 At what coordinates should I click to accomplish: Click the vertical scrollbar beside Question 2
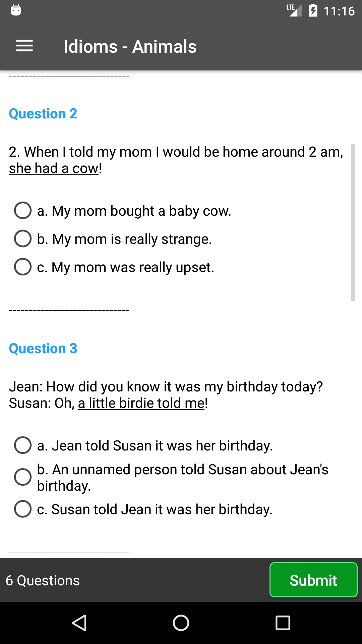[353, 223]
